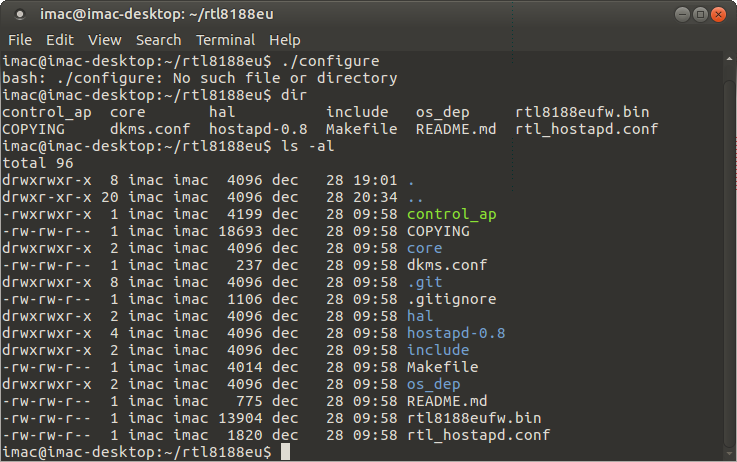Click the file size 1820

coord(245,435)
